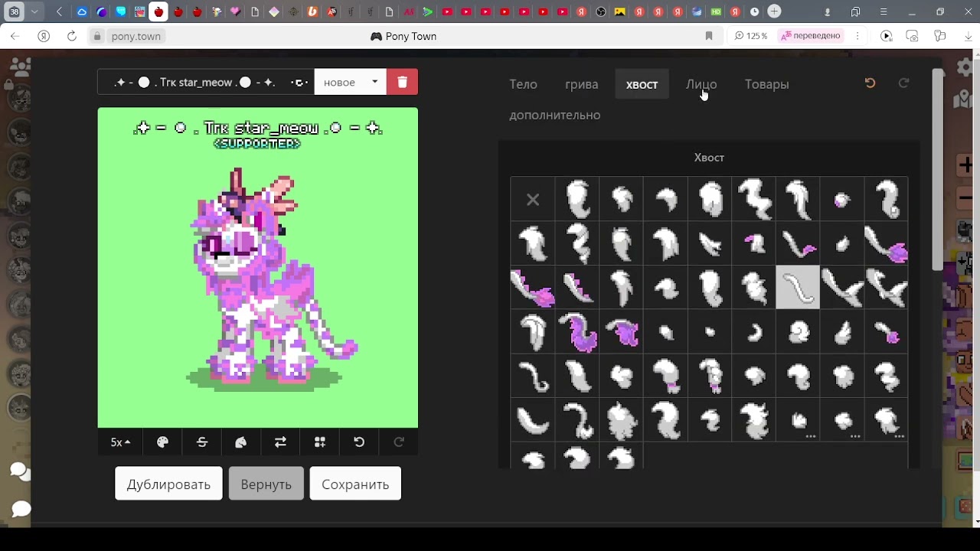Click the Сохранить button
The height and width of the screenshot is (551, 980).
(355, 484)
